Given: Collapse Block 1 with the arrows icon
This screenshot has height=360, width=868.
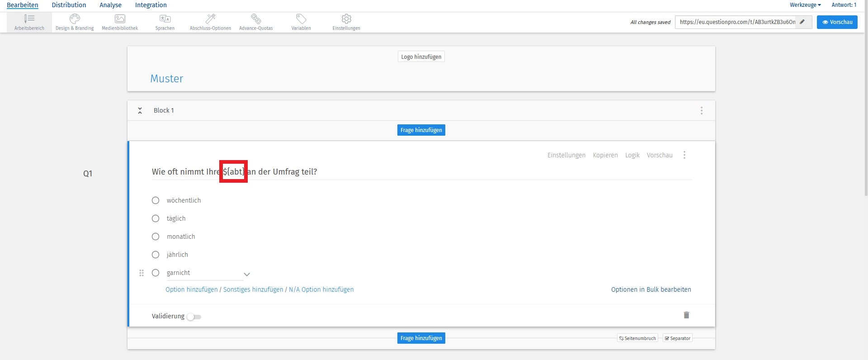Looking at the screenshot, I should pyautogui.click(x=140, y=110).
